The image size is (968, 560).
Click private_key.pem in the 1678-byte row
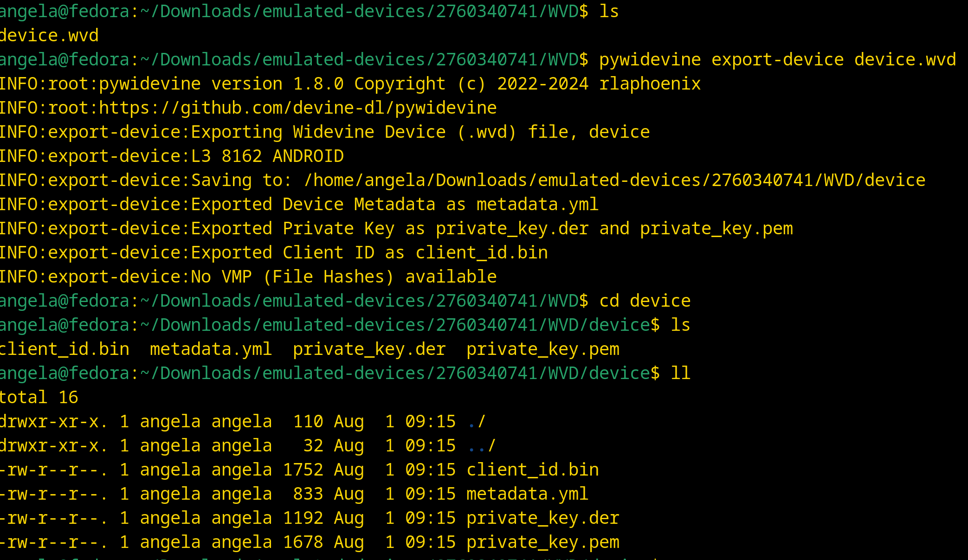pyautogui.click(x=542, y=542)
